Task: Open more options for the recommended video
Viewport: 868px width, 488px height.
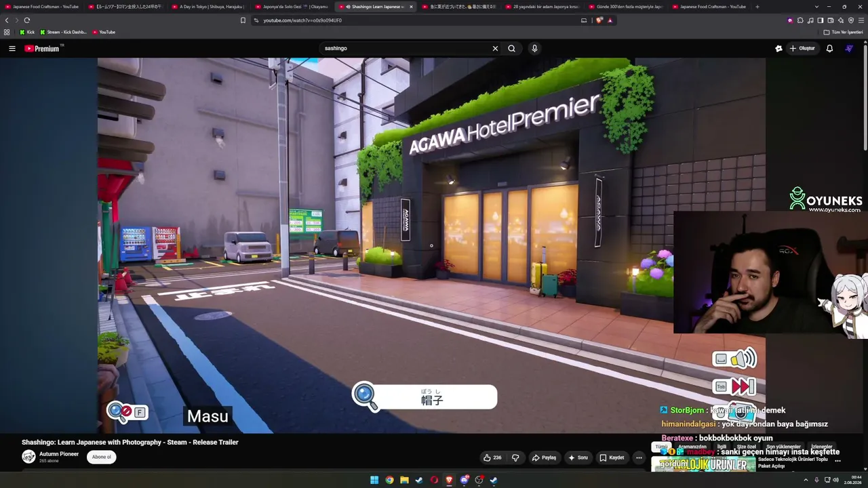Action: coord(837,460)
